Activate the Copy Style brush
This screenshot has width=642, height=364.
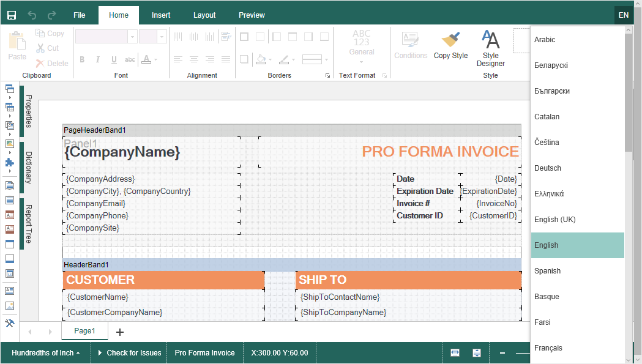tap(450, 46)
